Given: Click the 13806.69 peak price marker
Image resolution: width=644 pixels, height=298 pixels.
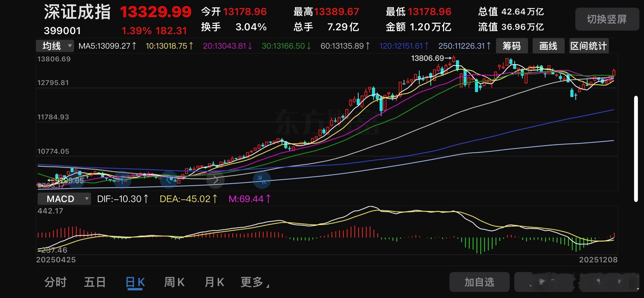Looking at the screenshot, I should click(430, 58).
